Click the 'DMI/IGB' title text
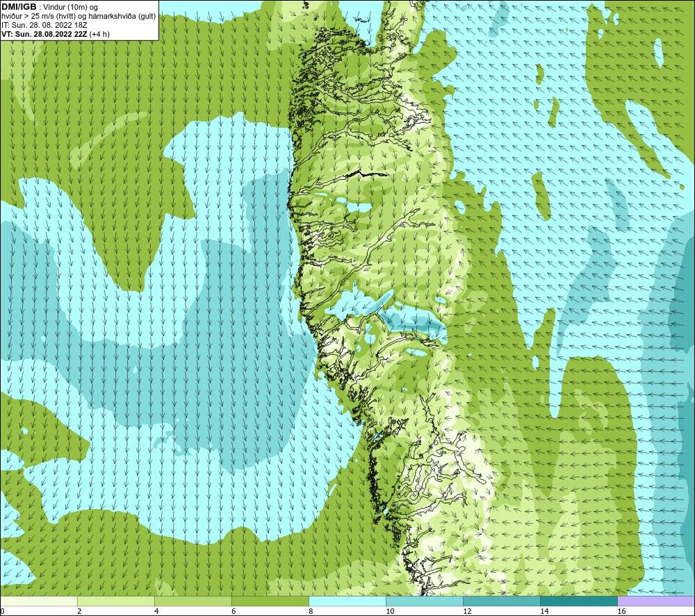 point(19,7)
